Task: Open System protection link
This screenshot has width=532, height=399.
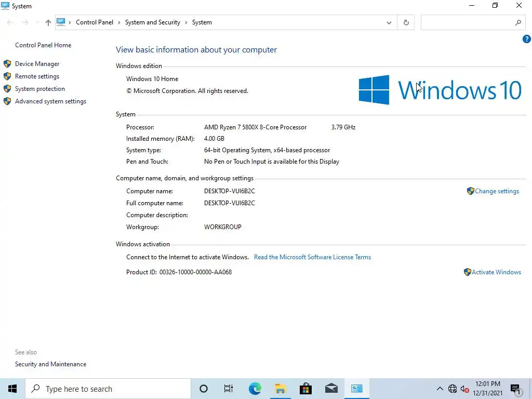Action: pyautogui.click(x=39, y=89)
